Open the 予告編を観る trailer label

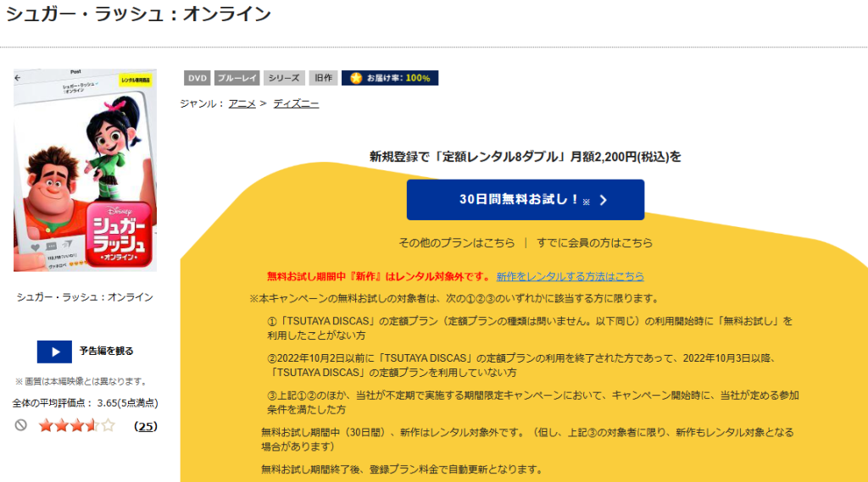pyautogui.click(x=106, y=351)
